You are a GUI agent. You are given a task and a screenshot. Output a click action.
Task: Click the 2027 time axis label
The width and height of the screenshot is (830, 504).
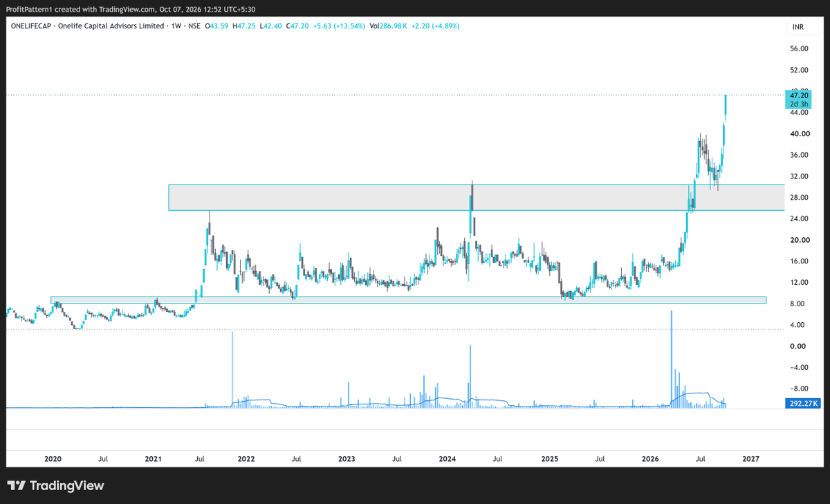pos(750,458)
